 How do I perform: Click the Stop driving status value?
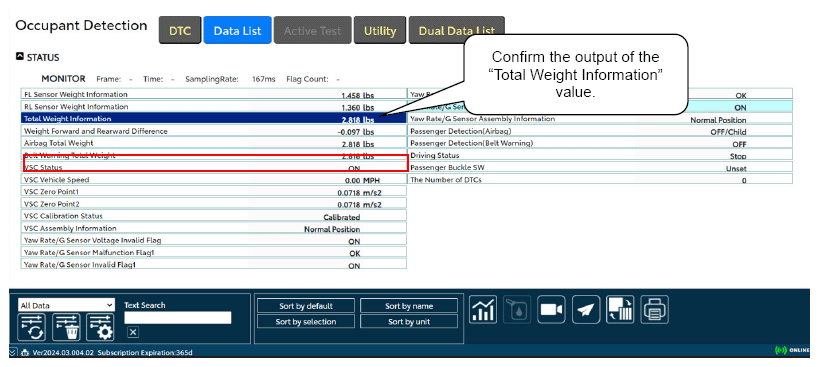point(738,156)
